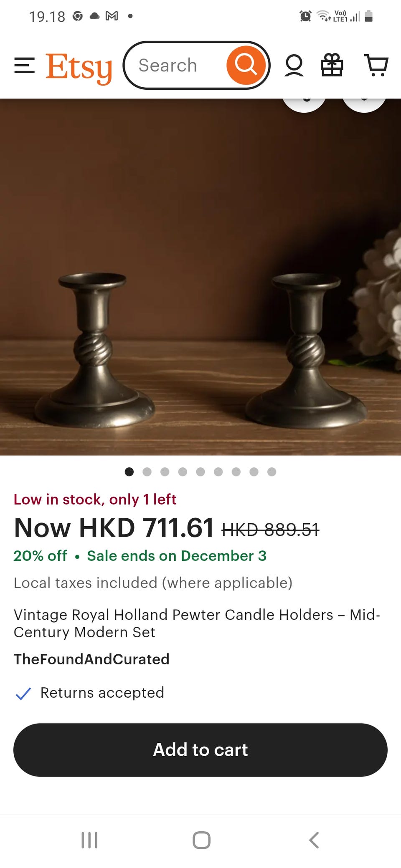This screenshot has width=401, height=868.
Task: Tap the rightmost partially hidden round button
Action: tap(364, 105)
